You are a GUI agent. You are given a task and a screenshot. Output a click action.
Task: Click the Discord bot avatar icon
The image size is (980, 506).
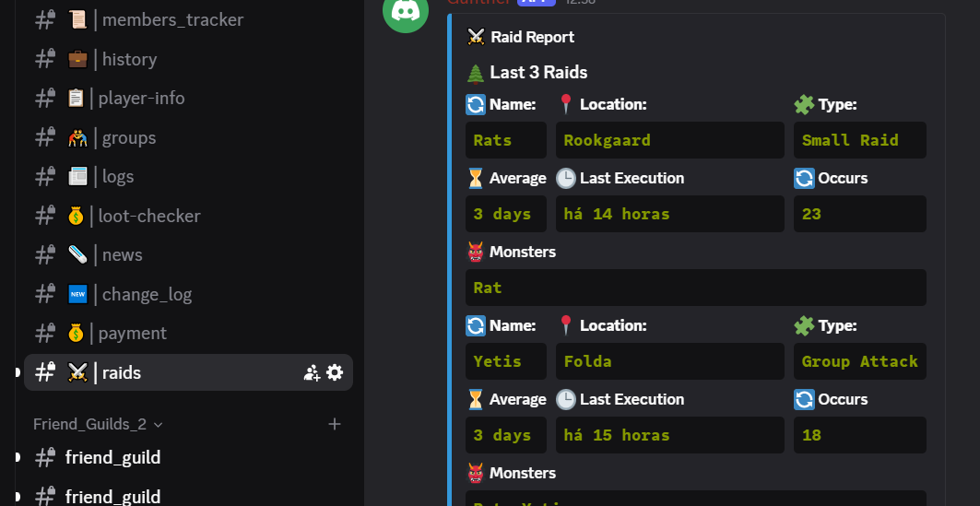coord(406,12)
